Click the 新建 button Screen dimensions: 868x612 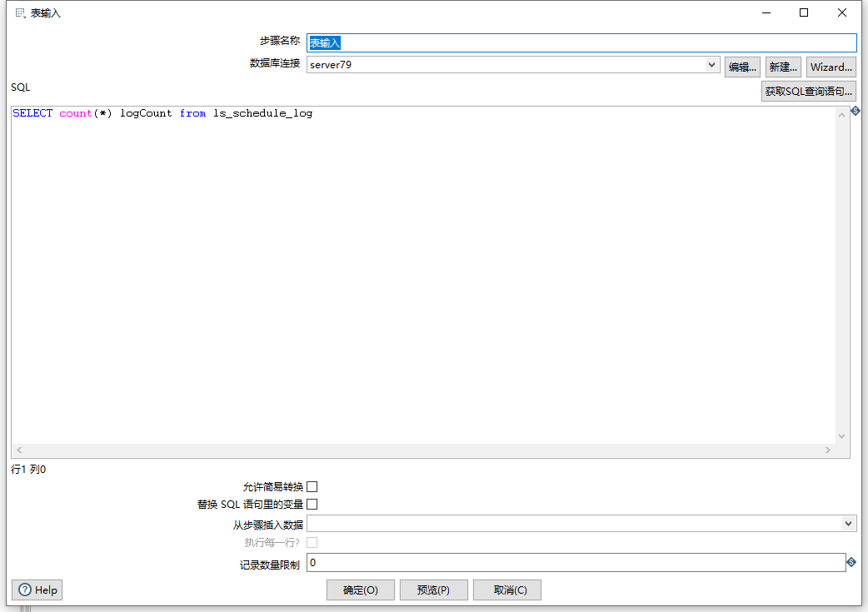(x=782, y=66)
